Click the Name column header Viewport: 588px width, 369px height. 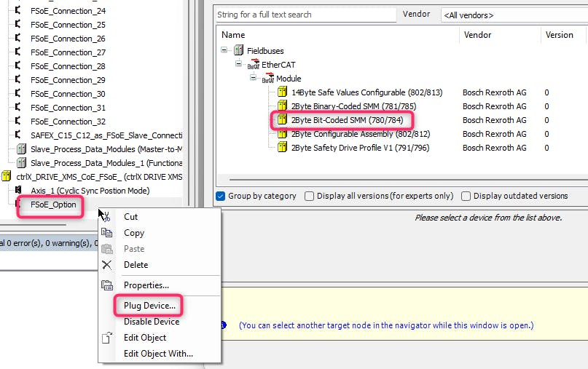click(233, 35)
